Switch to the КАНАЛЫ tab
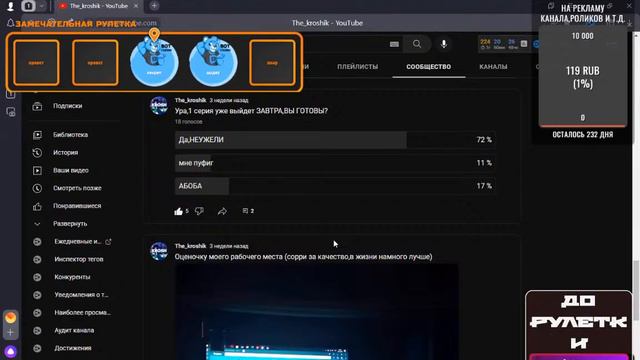Screen dimensions: 640x360 [493, 67]
